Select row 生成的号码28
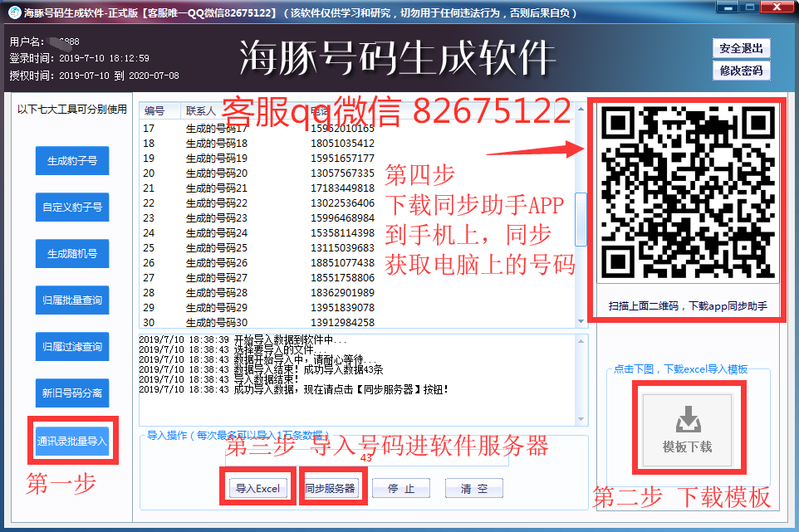The width and height of the screenshot is (799, 532). point(356,293)
